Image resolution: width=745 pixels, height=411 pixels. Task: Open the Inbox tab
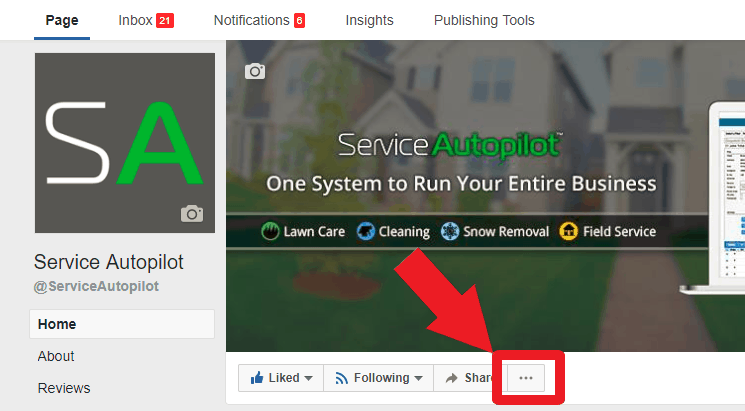(146, 20)
